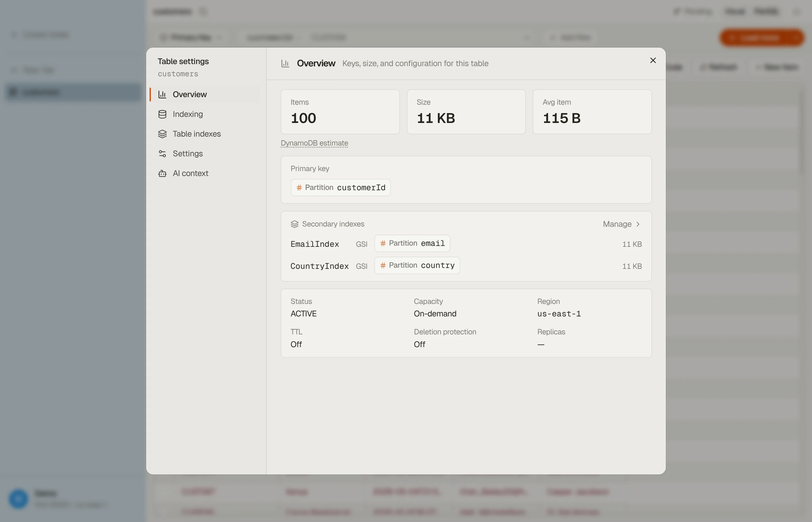
Task: Click the layers icon beside Secondary indexes
Action: [x=295, y=224]
